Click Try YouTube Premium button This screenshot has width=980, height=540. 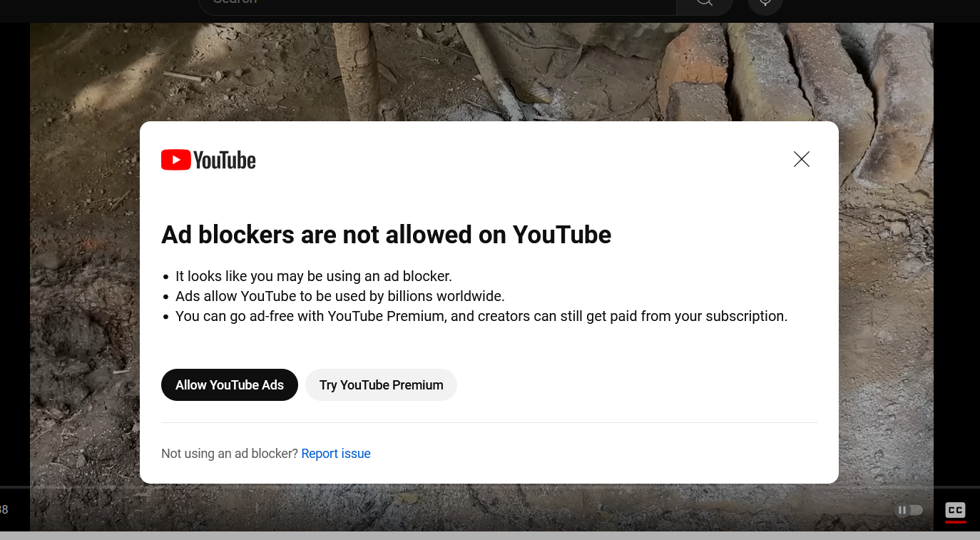coord(381,385)
